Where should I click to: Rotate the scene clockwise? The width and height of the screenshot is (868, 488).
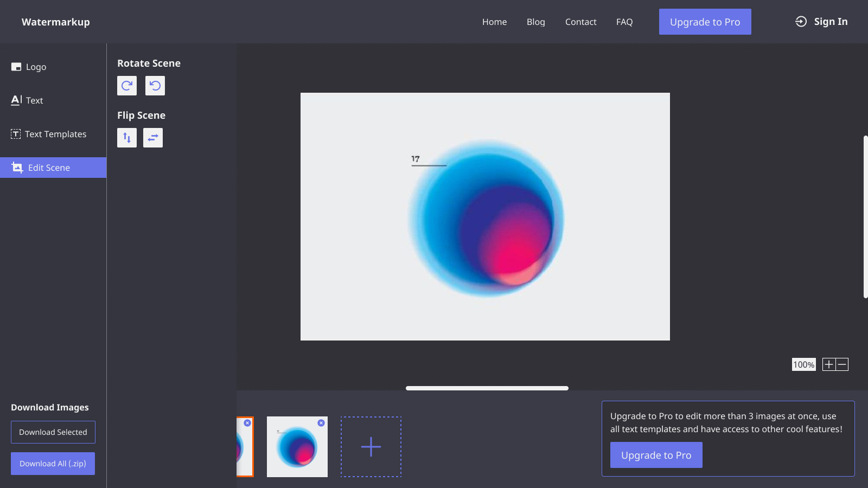coord(127,86)
